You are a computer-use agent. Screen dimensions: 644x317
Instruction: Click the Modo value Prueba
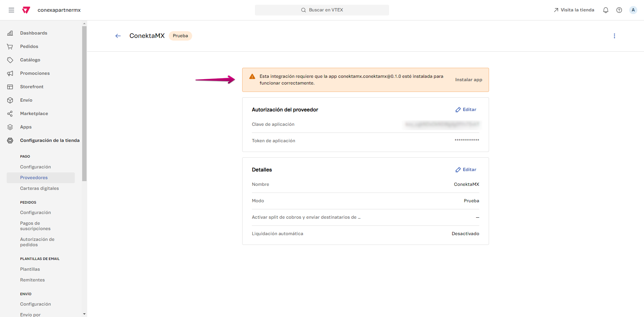point(471,201)
